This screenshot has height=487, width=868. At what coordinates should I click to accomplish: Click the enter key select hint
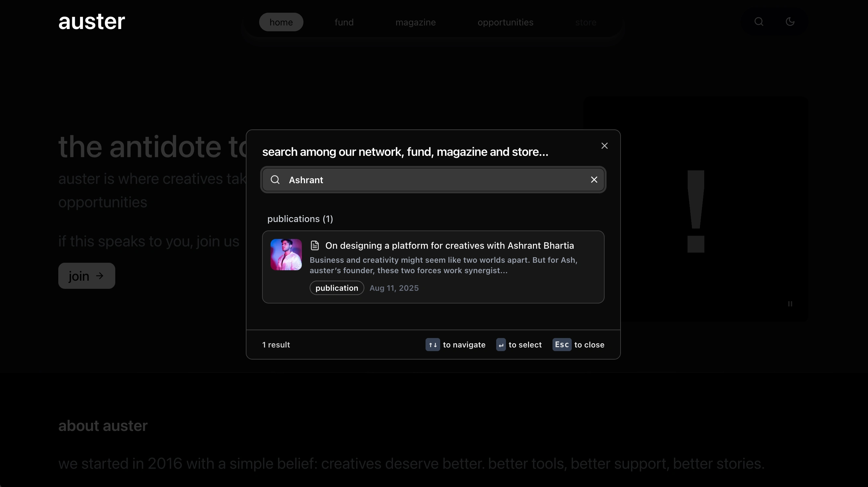501,345
